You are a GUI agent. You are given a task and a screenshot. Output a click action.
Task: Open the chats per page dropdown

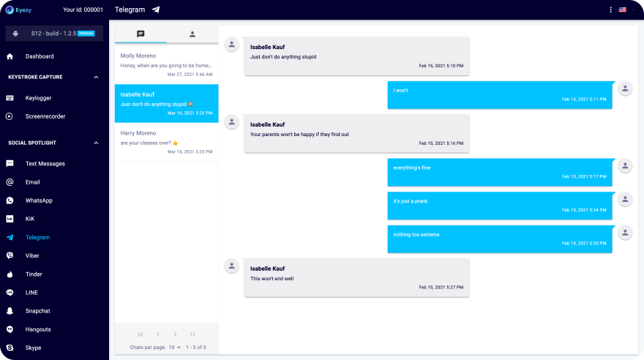pyautogui.click(x=175, y=348)
